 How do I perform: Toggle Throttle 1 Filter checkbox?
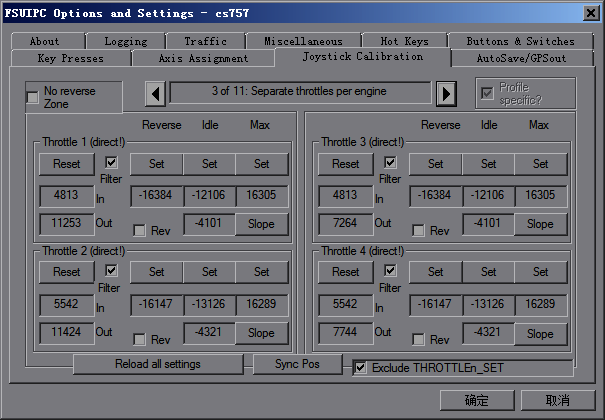111,162
